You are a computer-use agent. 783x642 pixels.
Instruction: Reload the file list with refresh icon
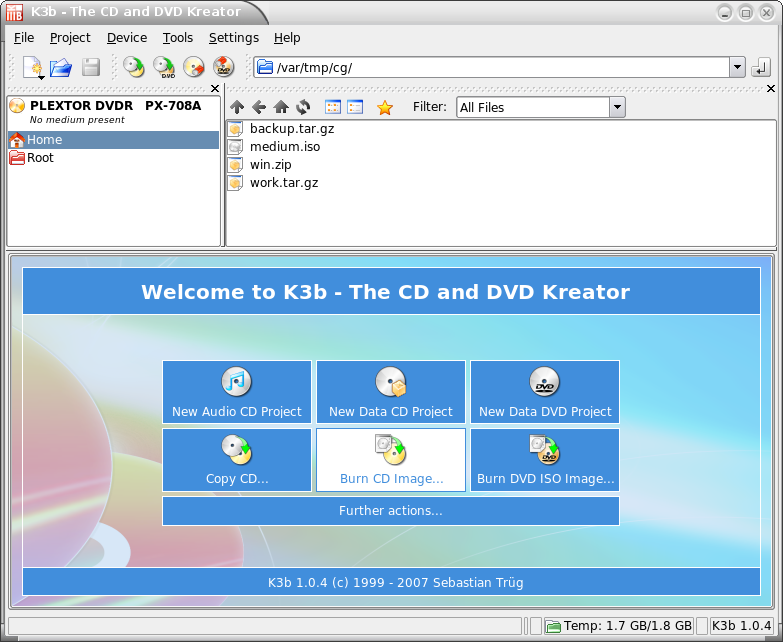(x=303, y=107)
